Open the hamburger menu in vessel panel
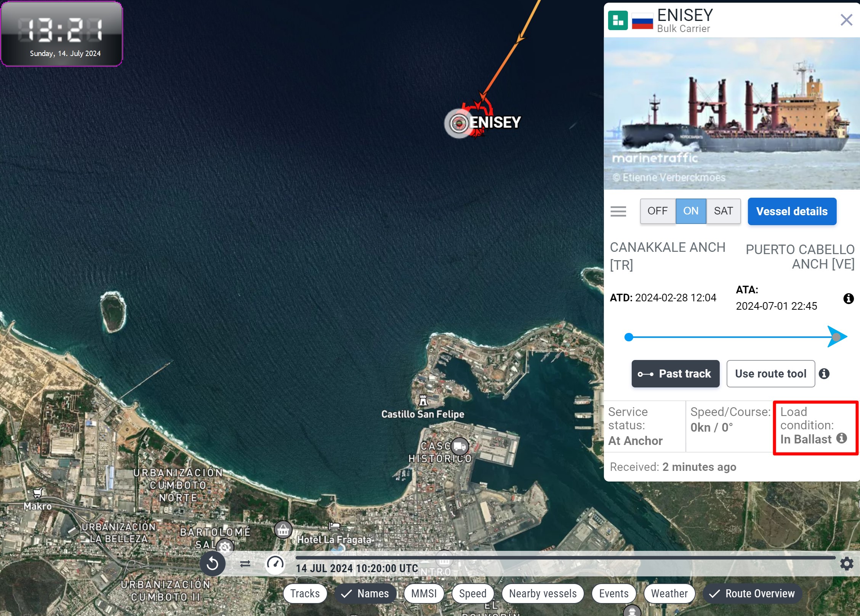The height and width of the screenshot is (616, 860). pyautogui.click(x=618, y=211)
